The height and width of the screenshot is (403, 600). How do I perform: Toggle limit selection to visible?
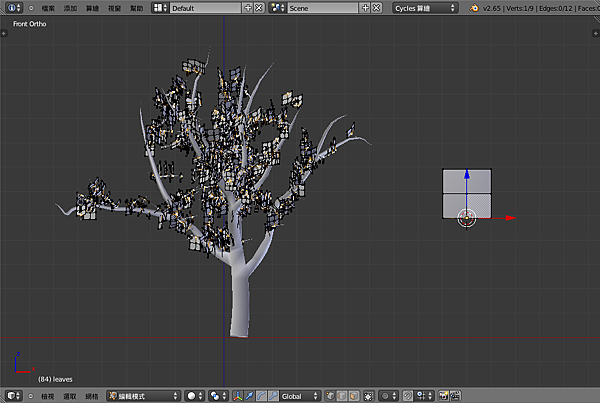(x=368, y=396)
